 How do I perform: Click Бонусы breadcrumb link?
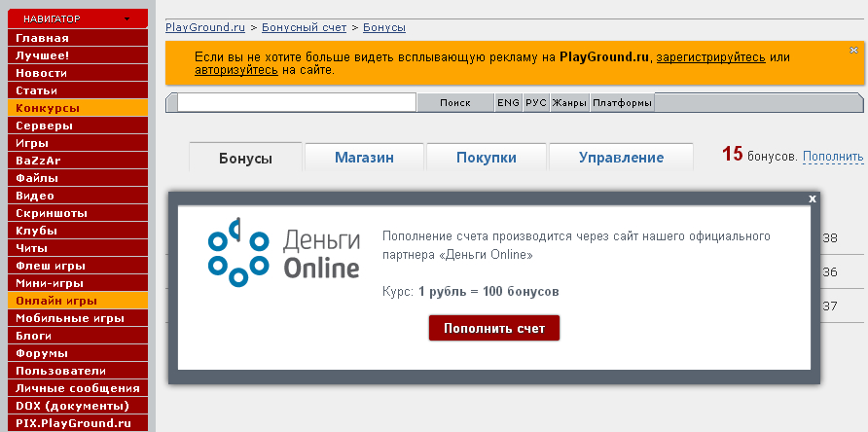(384, 27)
